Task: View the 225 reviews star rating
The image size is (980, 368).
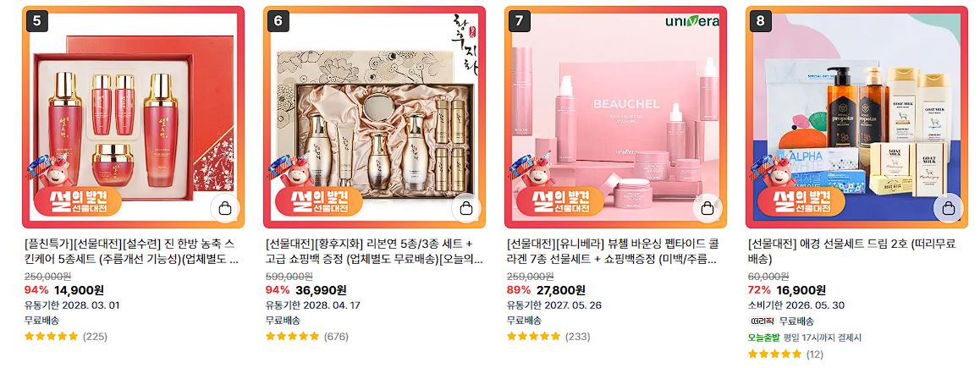Action: pos(66,336)
